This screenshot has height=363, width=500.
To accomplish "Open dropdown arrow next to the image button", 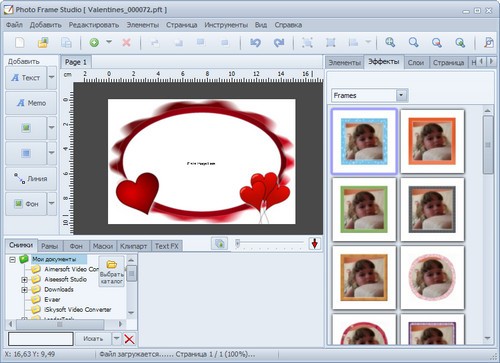I will 52,128.
